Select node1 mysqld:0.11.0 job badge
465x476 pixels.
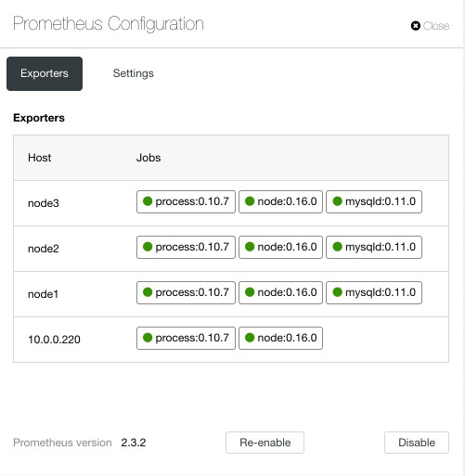(374, 292)
